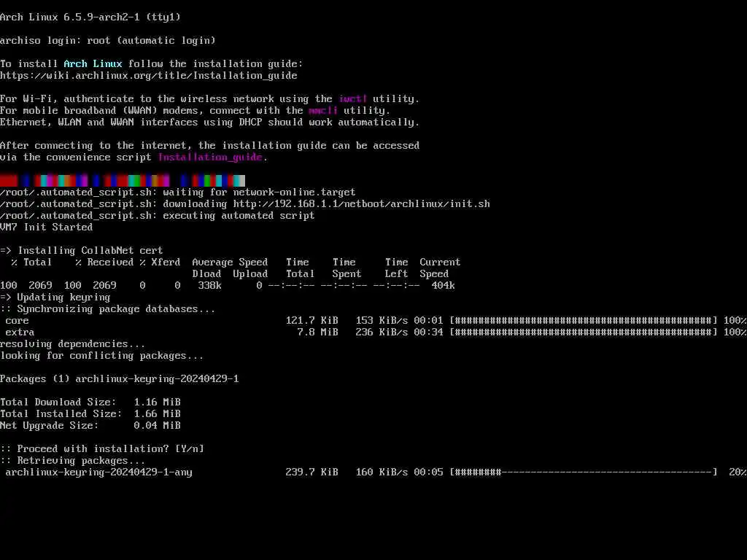Click the 'Total Download Size: 1.16 MiB' line
Image resolution: width=747 pixels, height=560 pixels.
click(90, 402)
